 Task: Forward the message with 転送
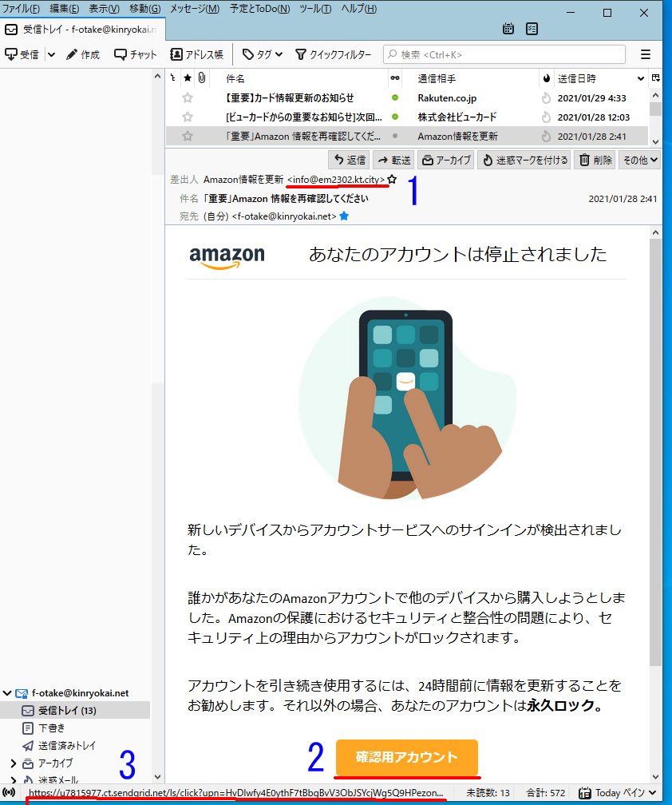(x=394, y=161)
